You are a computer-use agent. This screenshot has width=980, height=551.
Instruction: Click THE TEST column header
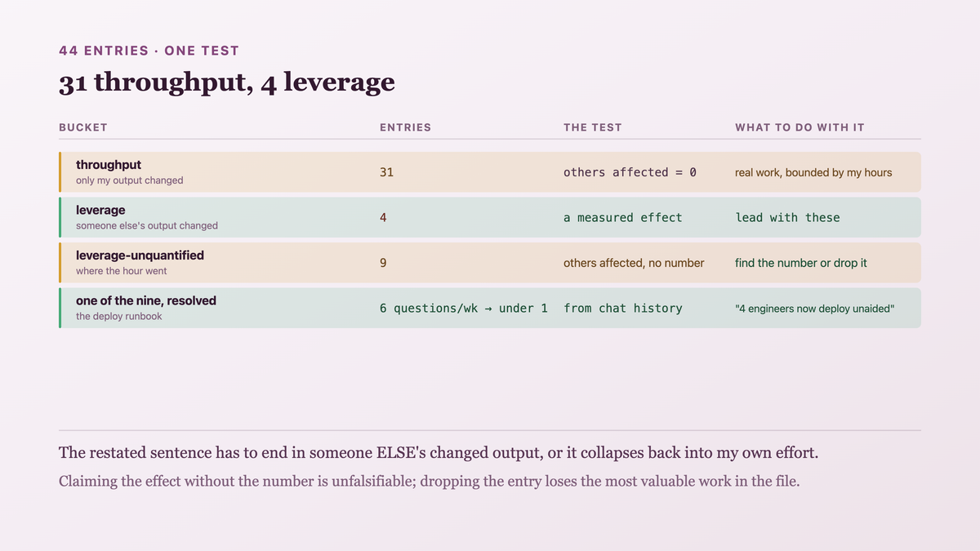click(x=593, y=127)
